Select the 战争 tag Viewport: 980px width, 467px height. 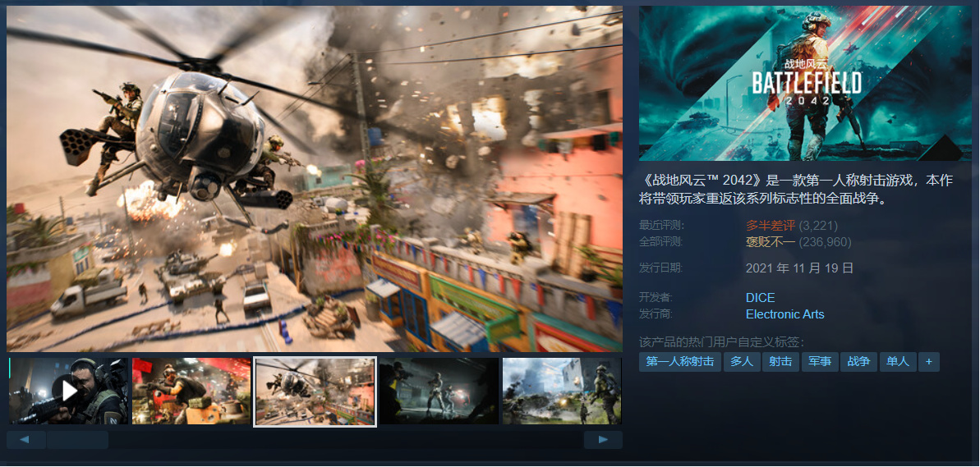(x=858, y=361)
